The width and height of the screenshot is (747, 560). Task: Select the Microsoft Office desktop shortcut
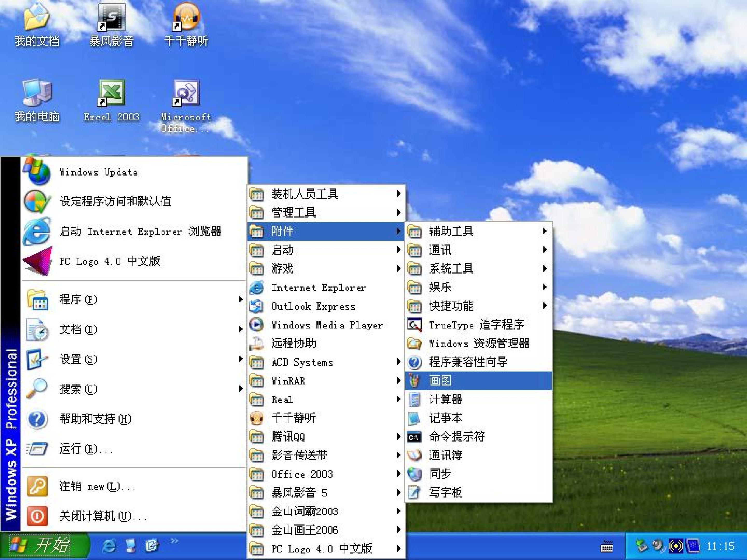[186, 106]
